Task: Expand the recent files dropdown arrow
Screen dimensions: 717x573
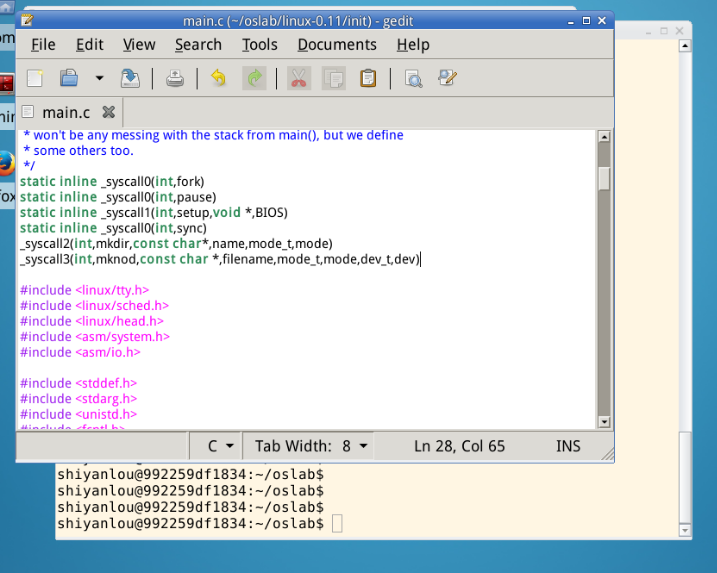Action: click(99, 78)
